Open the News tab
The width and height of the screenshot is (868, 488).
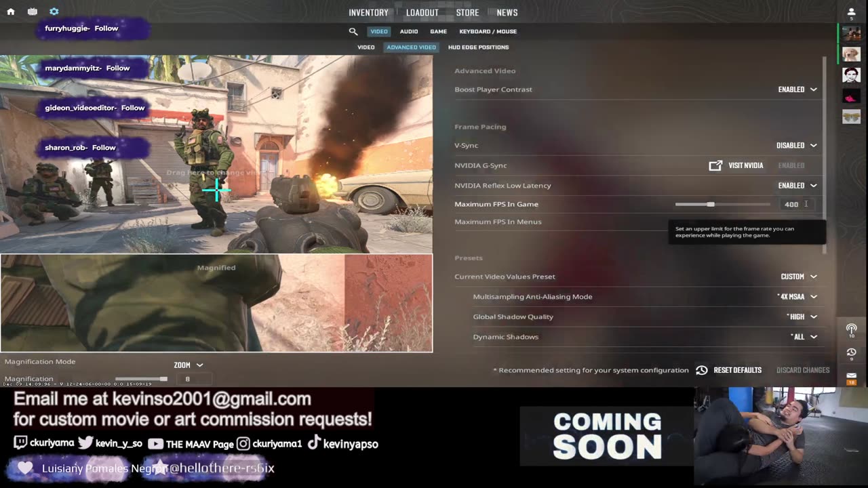(x=507, y=13)
